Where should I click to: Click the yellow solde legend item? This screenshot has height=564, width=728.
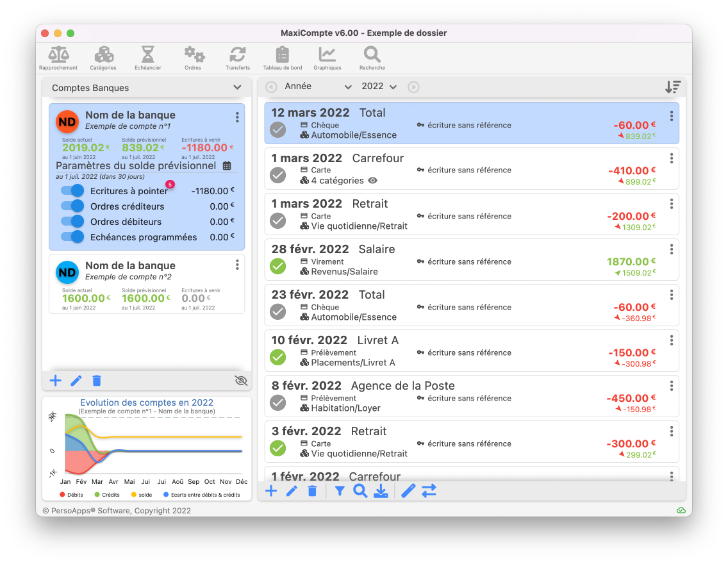pyautogui.click(x=142, y=495)
